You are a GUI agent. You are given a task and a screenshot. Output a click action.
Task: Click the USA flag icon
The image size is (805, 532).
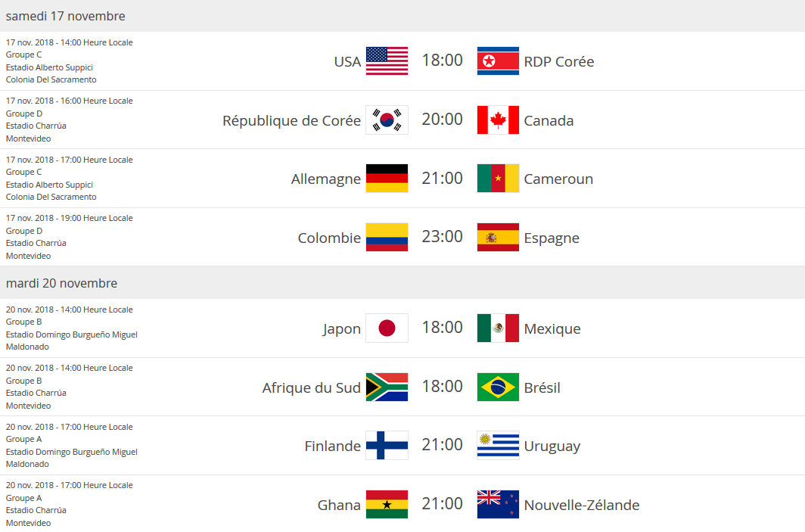point(387,61)
